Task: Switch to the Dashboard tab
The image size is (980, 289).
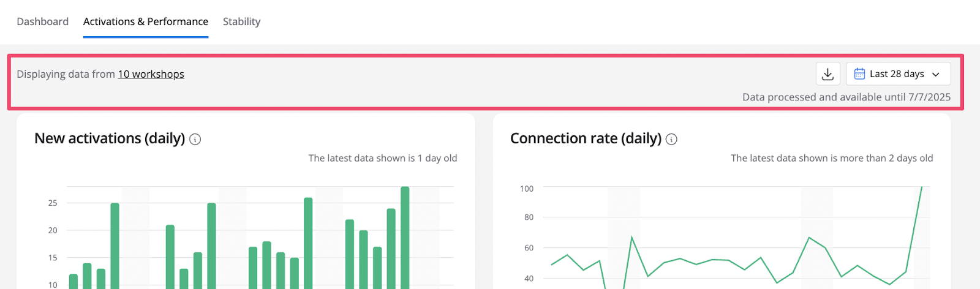Action: [42, 21]
